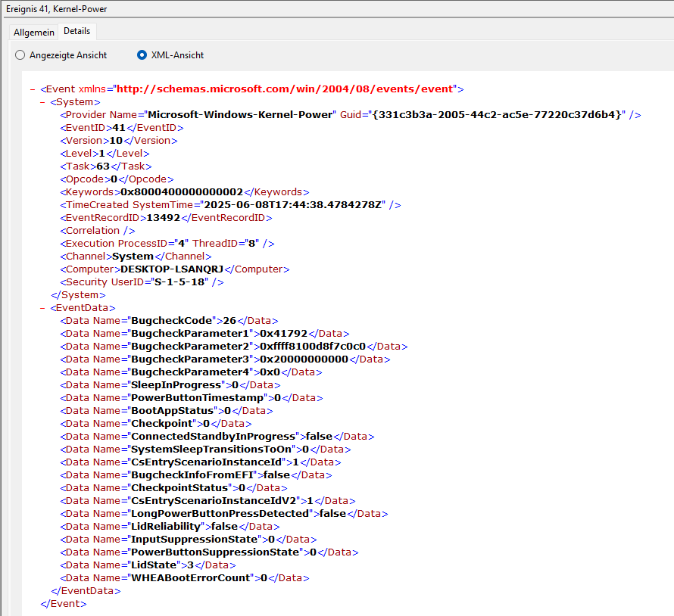Click the Provider Name Microsoft-Windows-Kernel-Power value

pyautogui.click(x=240, y=115)
